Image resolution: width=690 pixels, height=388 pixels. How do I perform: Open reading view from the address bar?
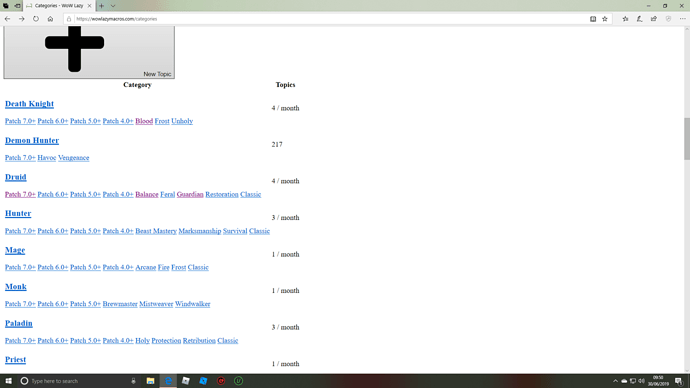(x=593, y=19)
